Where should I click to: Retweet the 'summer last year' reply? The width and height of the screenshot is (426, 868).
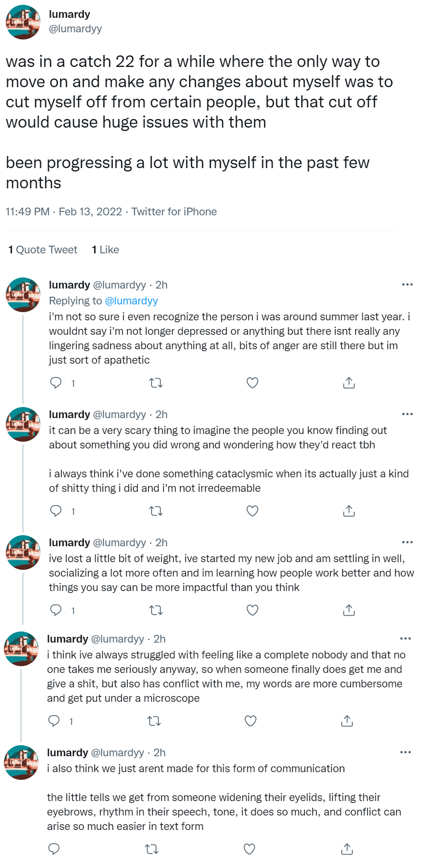(x=156, y=383)
